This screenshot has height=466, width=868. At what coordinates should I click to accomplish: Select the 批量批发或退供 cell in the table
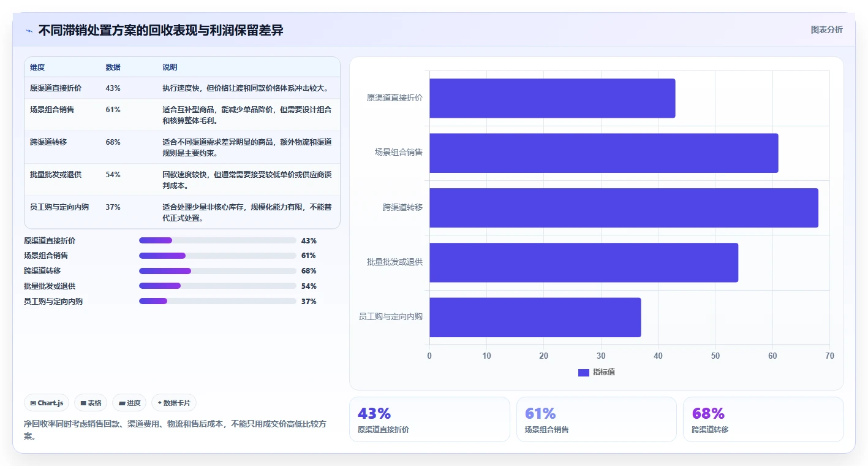(56, 175)
